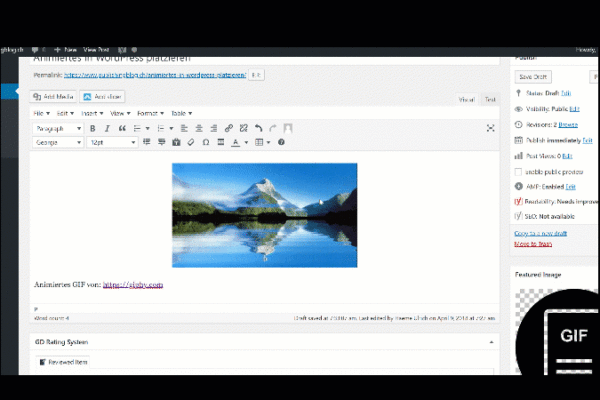
Task: Decrease paragraph indent
Action: tap(147, 142)
